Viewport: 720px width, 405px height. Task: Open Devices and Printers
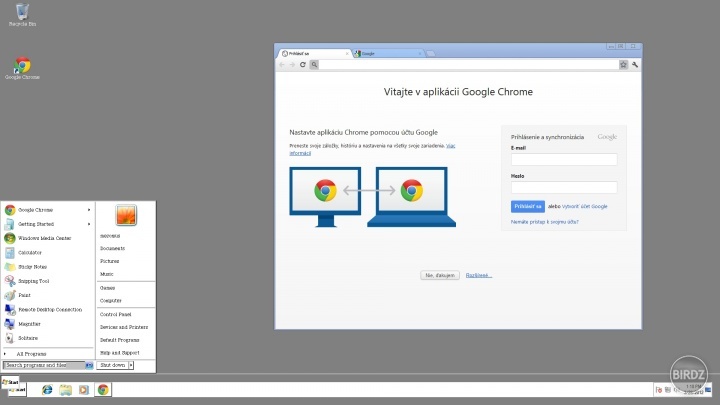[x=124, y=327]
